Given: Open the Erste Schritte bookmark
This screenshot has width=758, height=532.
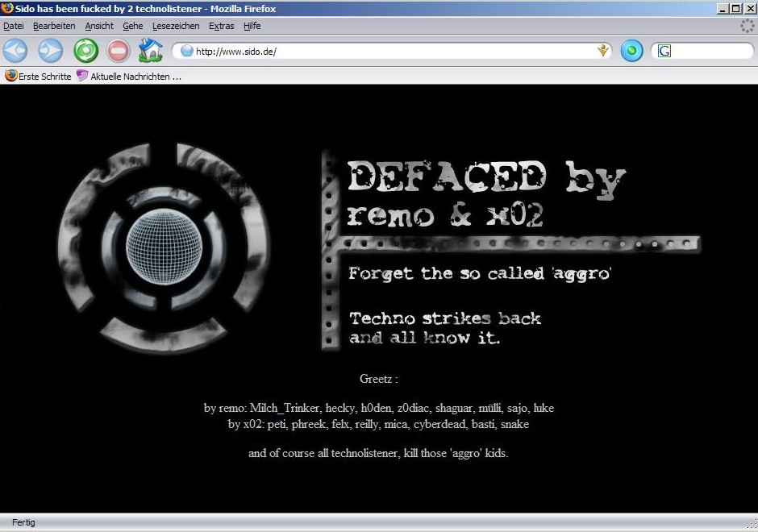Looking at the screenshot, I should pyautogui.click(x=38, y=76).
